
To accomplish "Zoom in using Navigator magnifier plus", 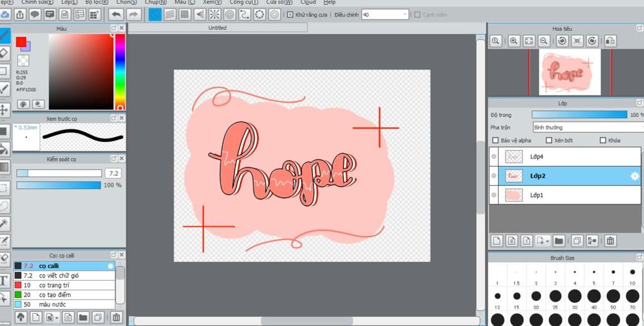I will click(x=514, y=41).
